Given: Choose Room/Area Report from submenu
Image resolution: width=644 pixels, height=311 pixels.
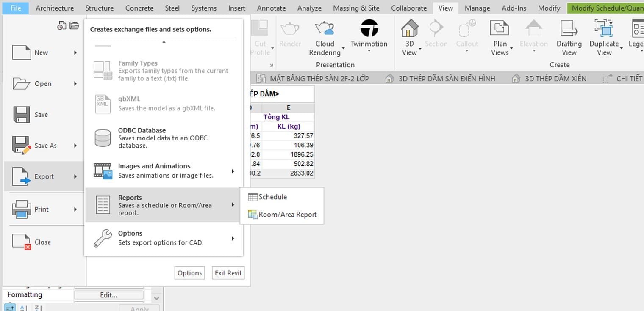Looking at the screenshot, I should 282,215.
